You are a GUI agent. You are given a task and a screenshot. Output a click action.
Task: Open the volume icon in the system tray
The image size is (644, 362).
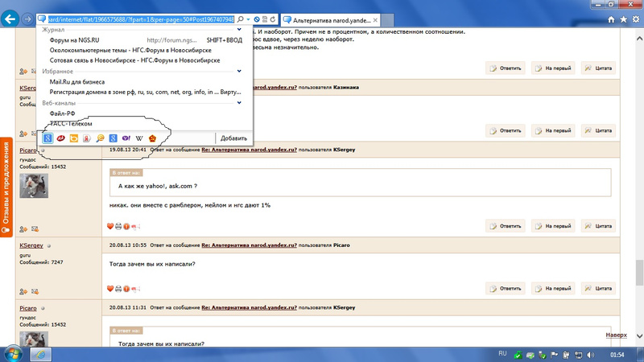pyautogui.click(x=591, y=355)
